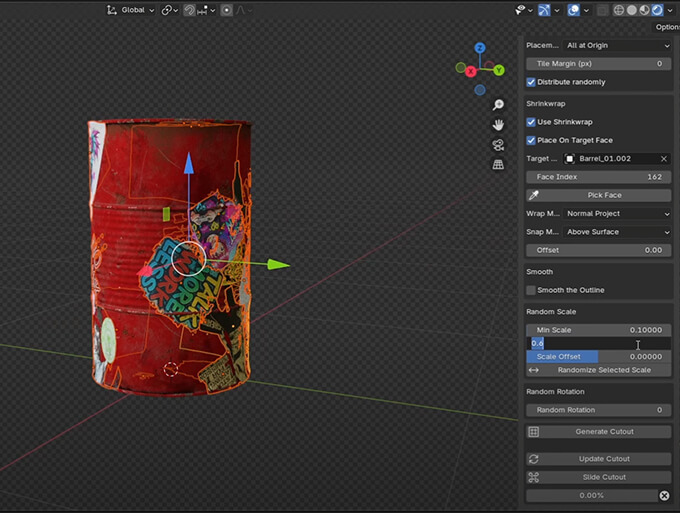
Task: Expand the overlays options dropdown arrow
Action: [586, 10]
